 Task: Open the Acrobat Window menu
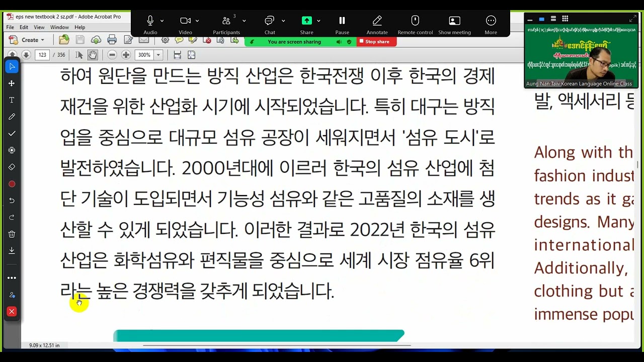(59, 27)
